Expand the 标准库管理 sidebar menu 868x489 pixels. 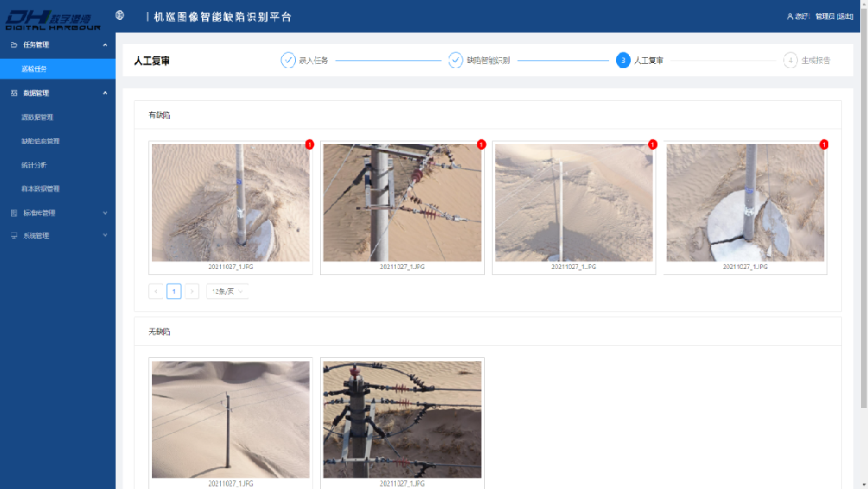point(104,213)
